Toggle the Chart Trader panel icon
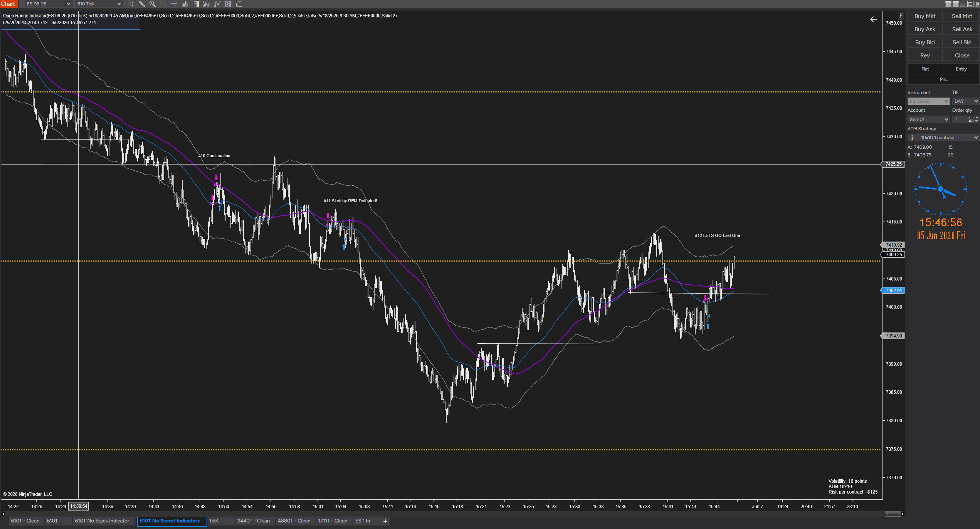 [x=196, y=4]
